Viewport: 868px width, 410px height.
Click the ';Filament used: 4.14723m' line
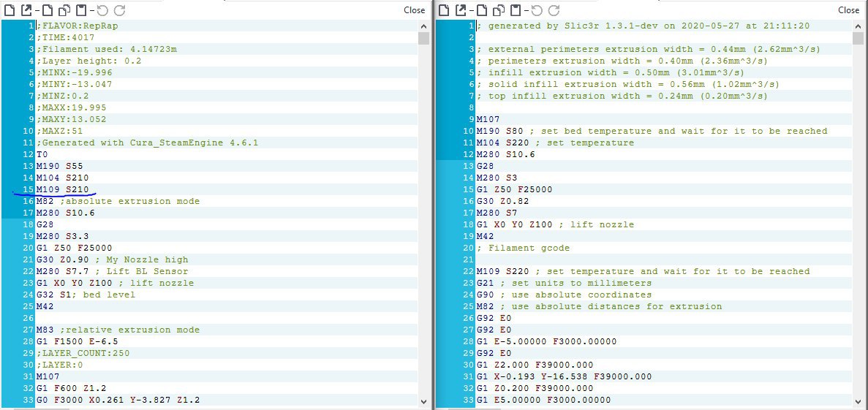click(x=107, y=49)
